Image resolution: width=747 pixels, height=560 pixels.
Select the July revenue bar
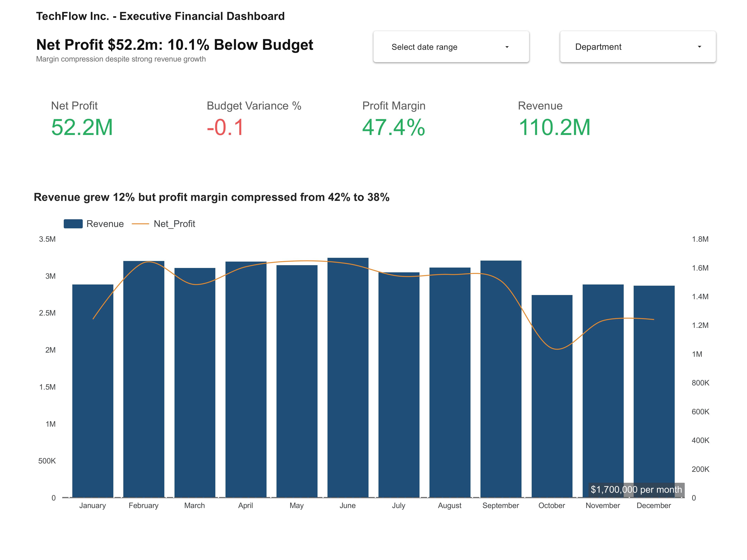coord(399,385)
